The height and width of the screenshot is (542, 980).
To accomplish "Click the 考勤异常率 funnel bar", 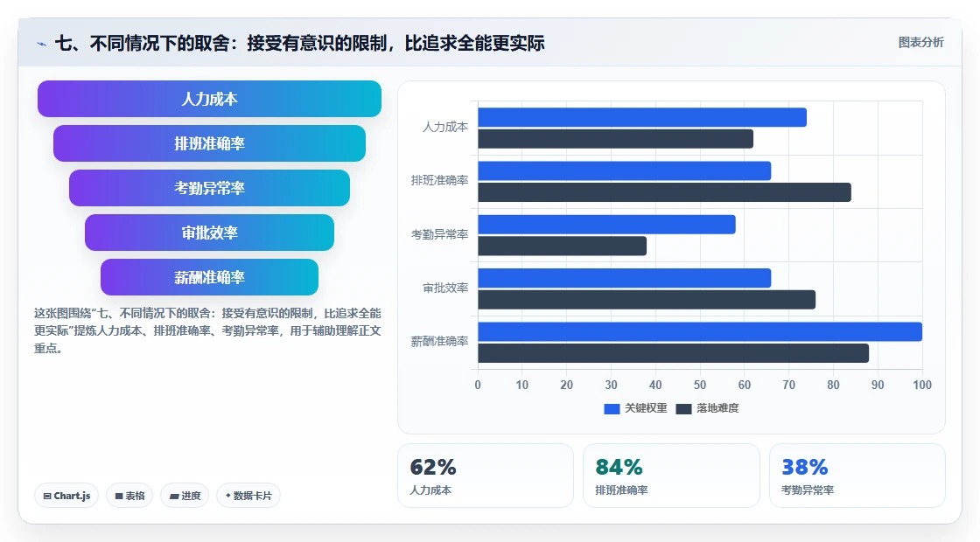I will coord(209,188).
